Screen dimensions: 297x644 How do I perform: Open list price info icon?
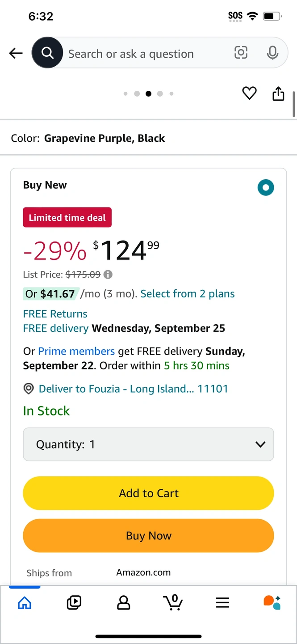108,275
